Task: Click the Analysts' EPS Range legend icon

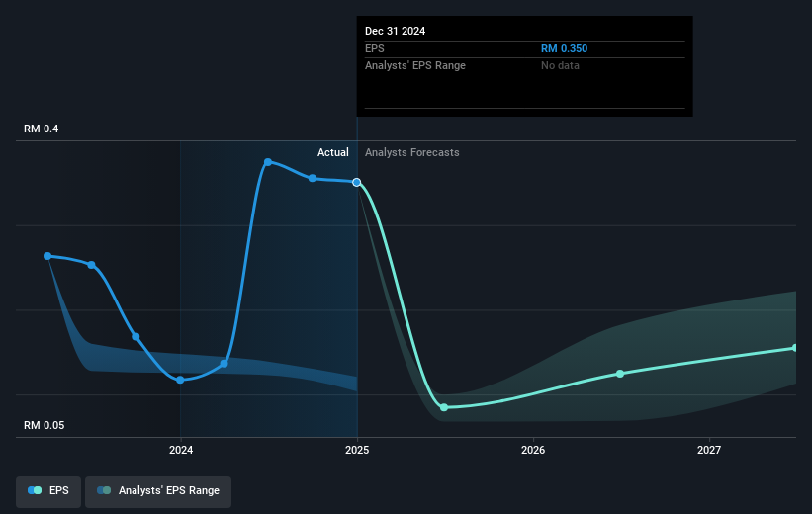Action: 104,490
